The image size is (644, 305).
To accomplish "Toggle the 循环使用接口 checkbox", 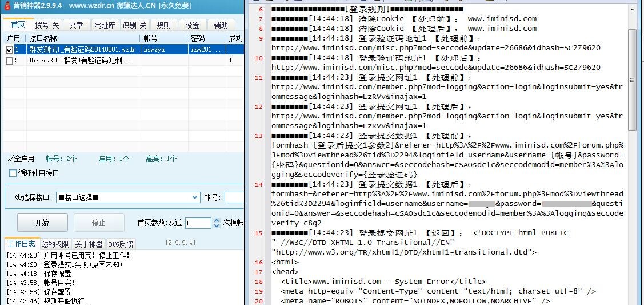I will 13,173.
